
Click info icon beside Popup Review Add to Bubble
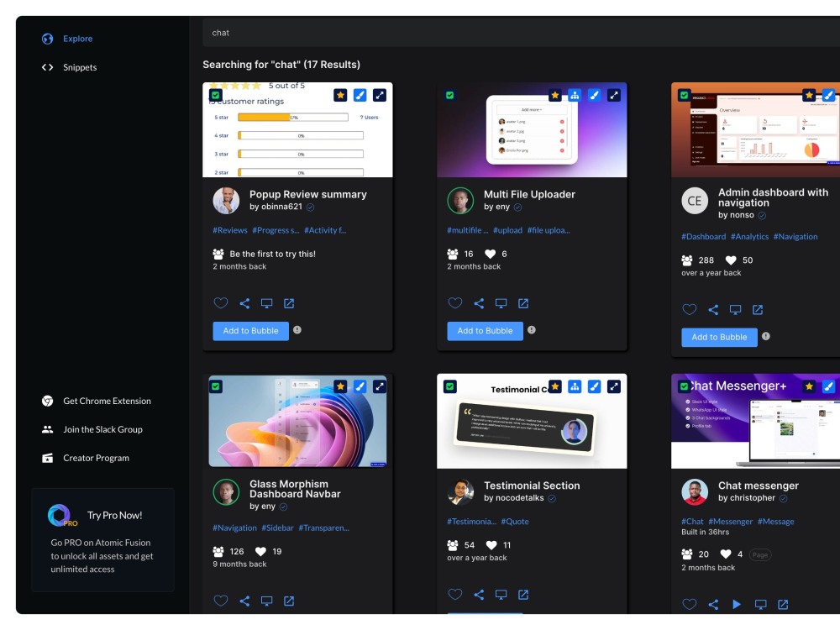point(297,330)
